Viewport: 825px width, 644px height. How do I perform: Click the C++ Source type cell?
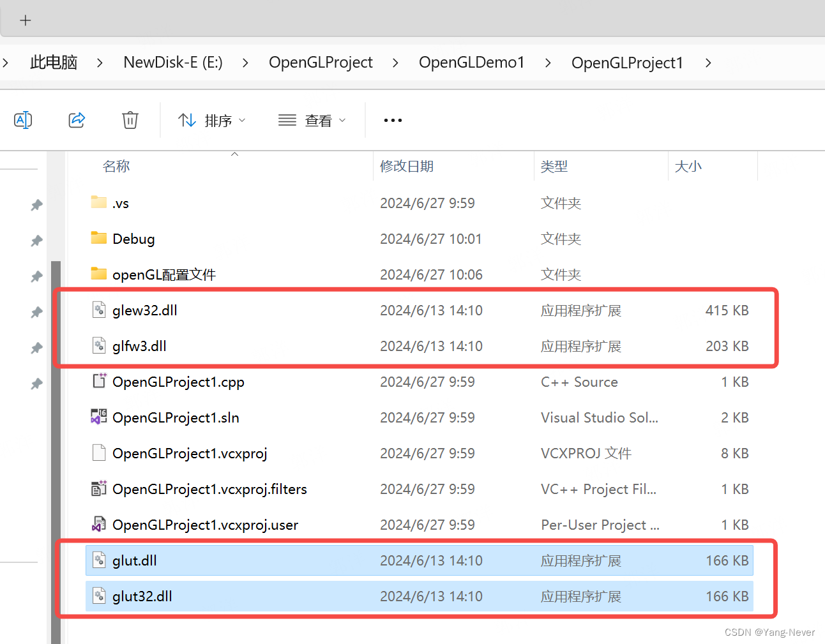click(x=579, y=382)
